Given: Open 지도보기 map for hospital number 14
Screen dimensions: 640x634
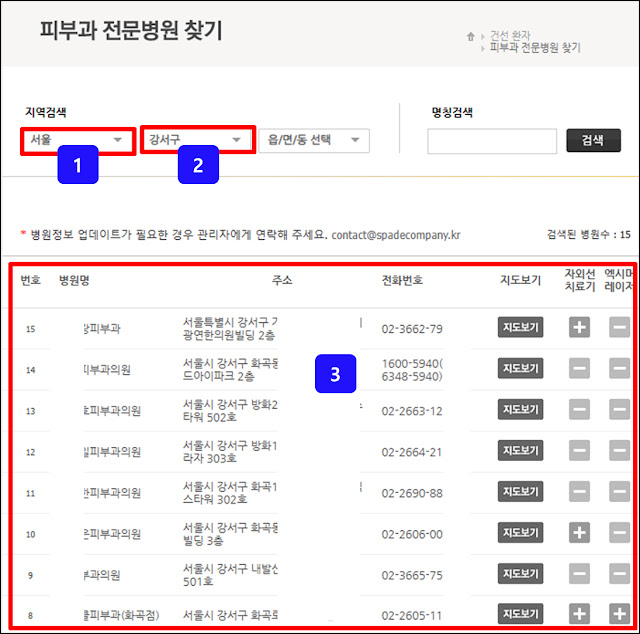Looking at the screenshot, I should tap(520, 368).
